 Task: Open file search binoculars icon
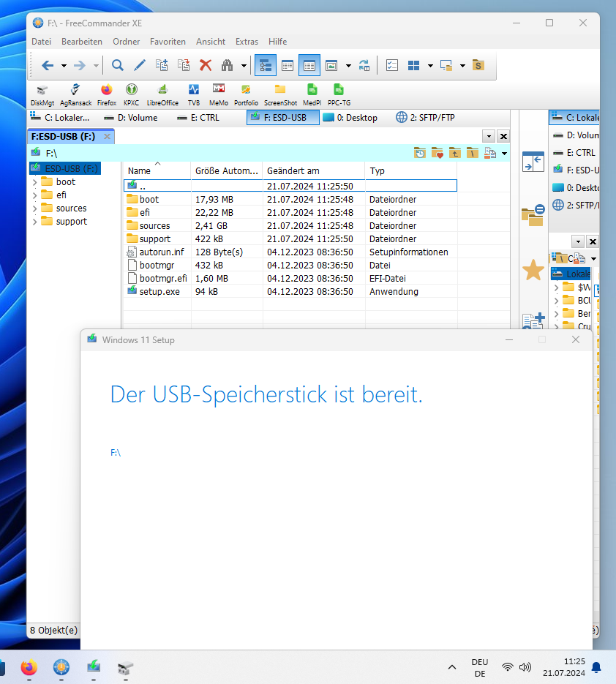point(228,65)
